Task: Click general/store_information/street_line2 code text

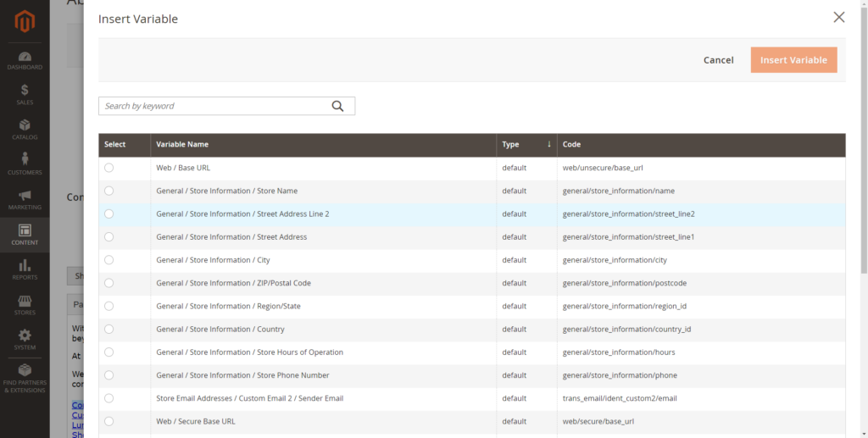Action: pyautogui.click(x=628, y=214)
